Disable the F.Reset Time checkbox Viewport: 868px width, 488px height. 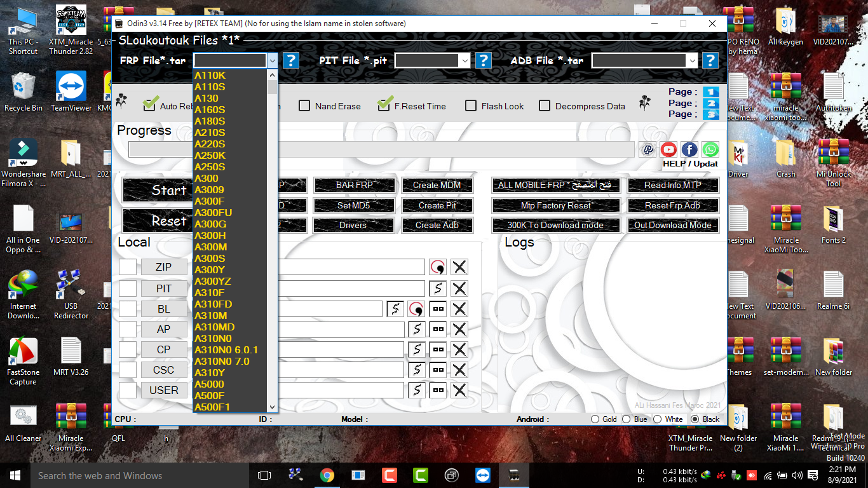pyautogui.click(x=384, y=105)
